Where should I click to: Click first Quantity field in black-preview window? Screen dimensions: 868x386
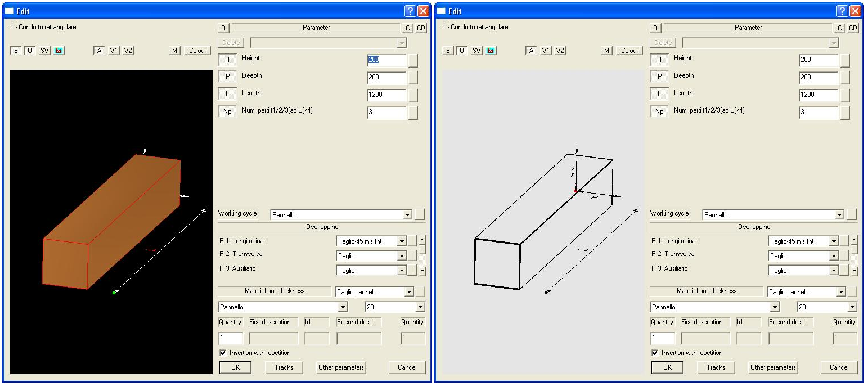[x=231, y=339]
